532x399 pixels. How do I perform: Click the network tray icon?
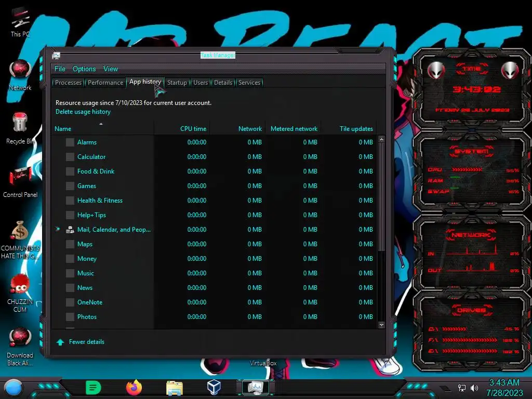462,388
